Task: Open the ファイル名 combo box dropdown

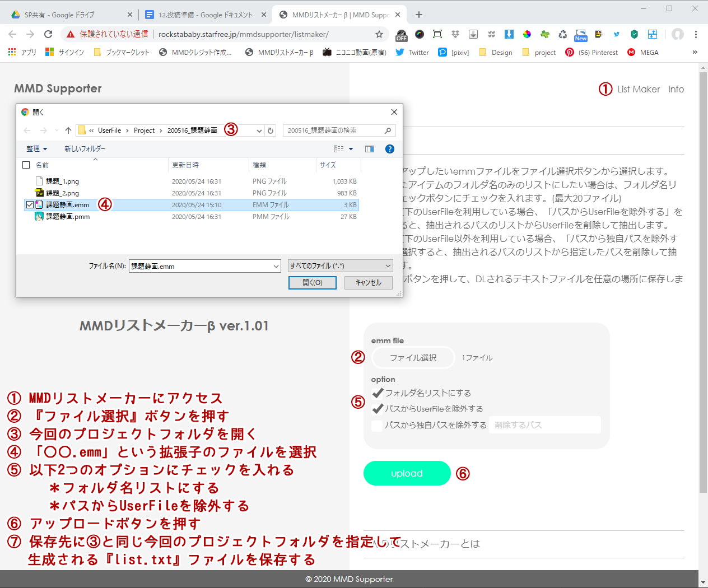Action: pos(276,265)
